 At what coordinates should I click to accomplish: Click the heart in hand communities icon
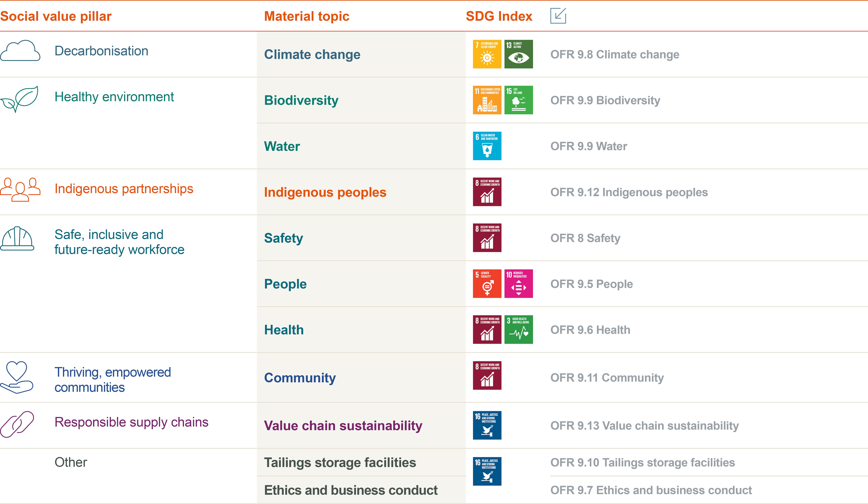click(x=16, y=377)
